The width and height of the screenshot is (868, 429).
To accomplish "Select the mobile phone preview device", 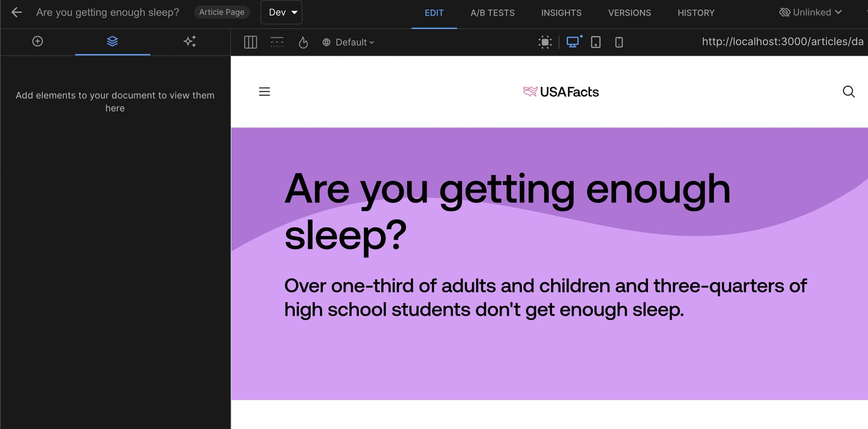I will tap(619, 42).
